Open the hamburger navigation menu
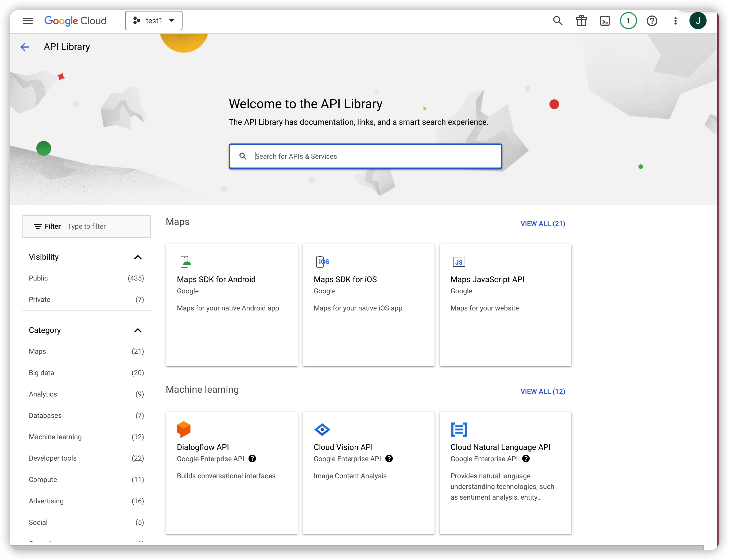The height and width of the screenshot is (560, 729). (28, 21)
